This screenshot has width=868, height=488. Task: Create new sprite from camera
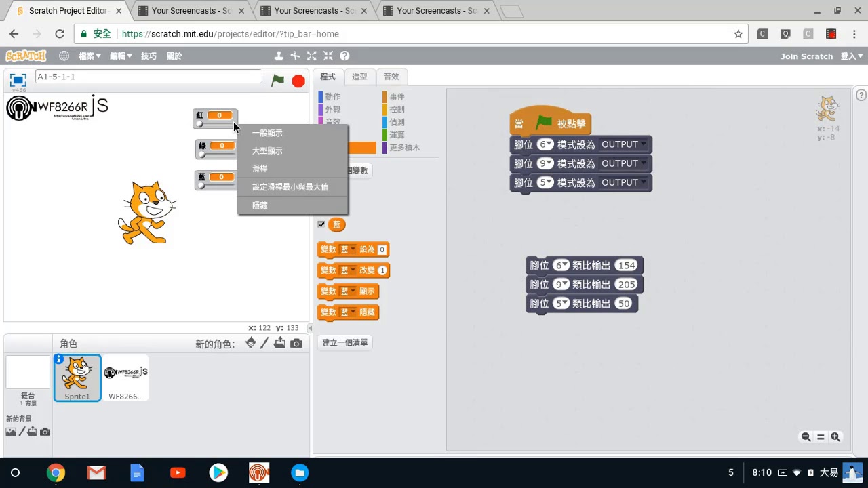(x=296, y=344)
